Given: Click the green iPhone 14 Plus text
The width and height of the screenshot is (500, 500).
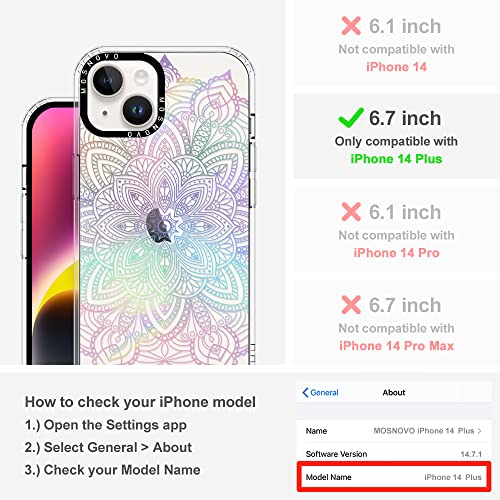Looking at the screenshot, I should coord(396,159).
